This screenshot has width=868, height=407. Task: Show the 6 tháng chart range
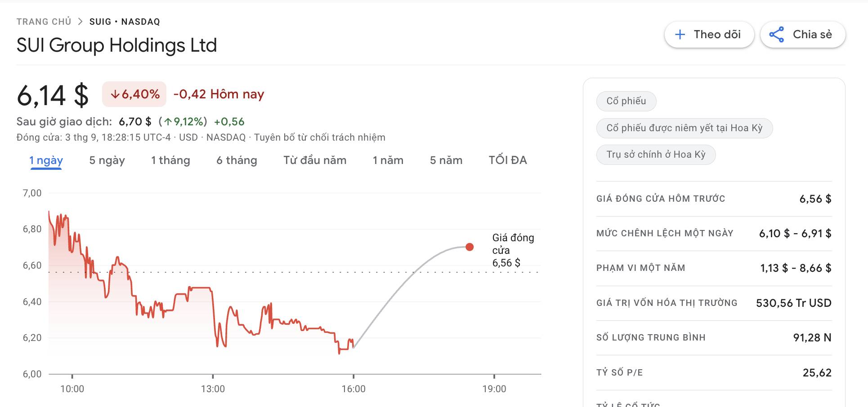[237, 160]
